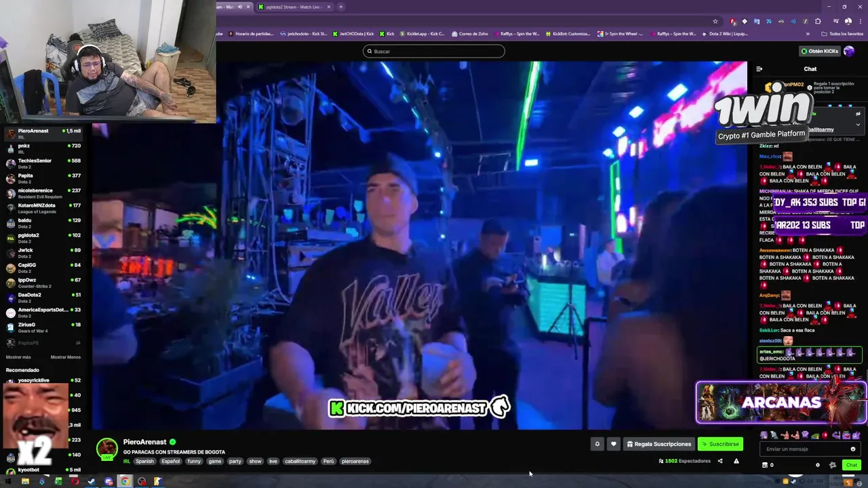This screenshot has height=488, width=868.
Task: Open browser extensions puzzle icon
Action: coord(818,21)
